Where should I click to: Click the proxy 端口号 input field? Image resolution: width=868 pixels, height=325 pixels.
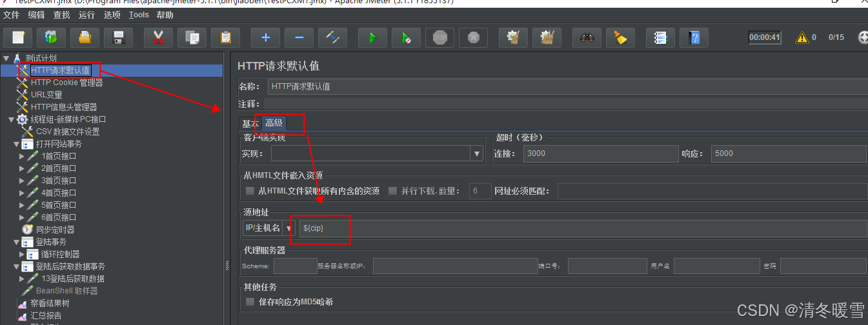[607, 266]
